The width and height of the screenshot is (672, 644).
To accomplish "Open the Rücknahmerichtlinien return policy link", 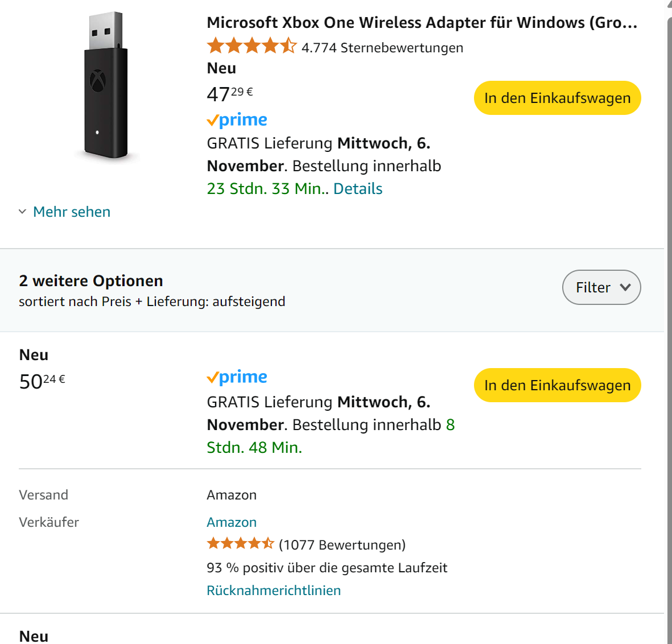I will pyautogui.click(x=274, y=591).
